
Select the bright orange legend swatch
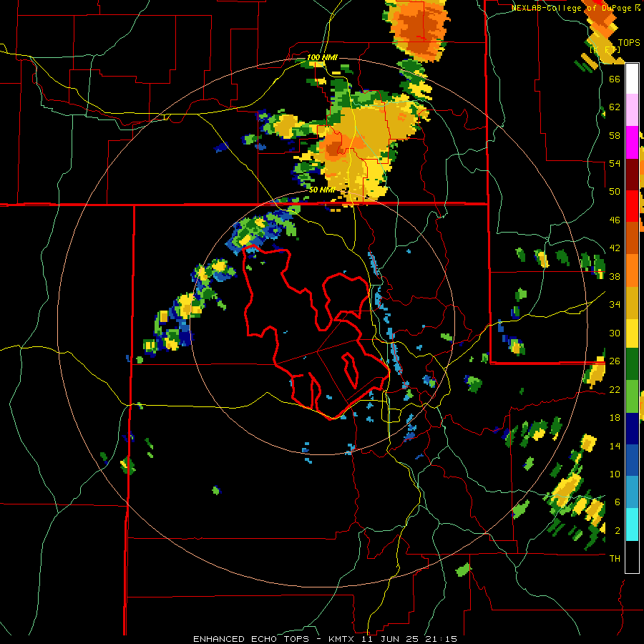coord(632,270)
